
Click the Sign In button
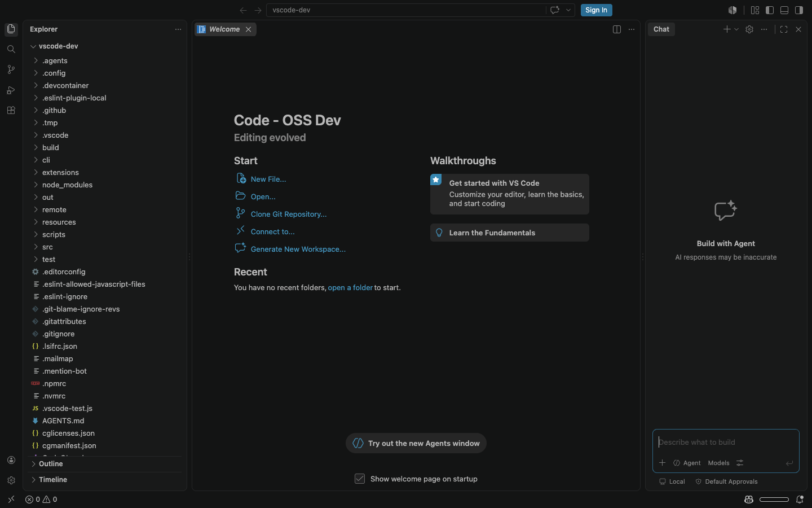[x=596, y=10]
